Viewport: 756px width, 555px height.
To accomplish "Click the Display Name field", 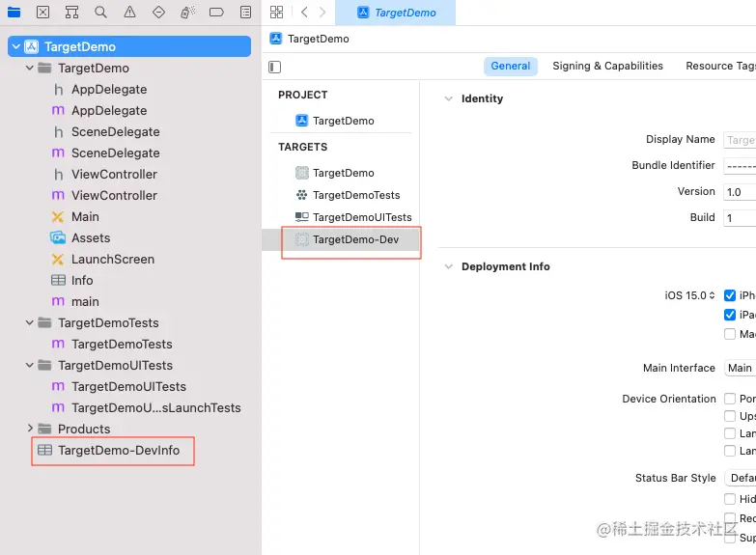I will (x=740, y=140).
